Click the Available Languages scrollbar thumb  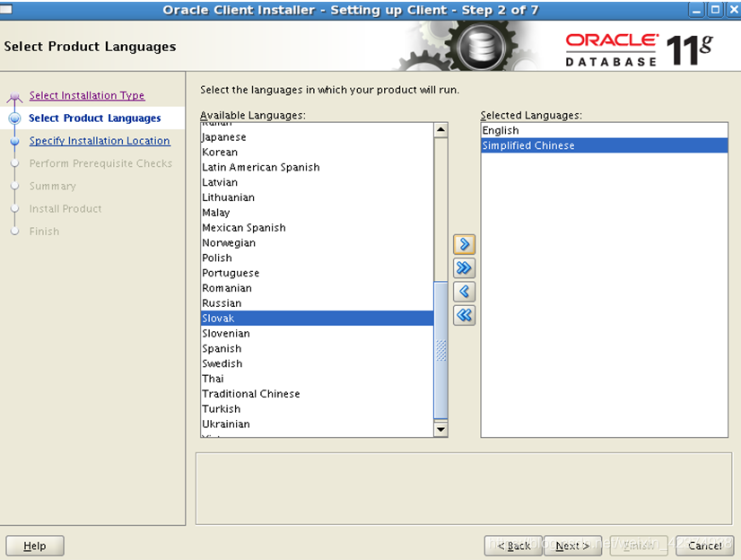(x=440, y=350)
